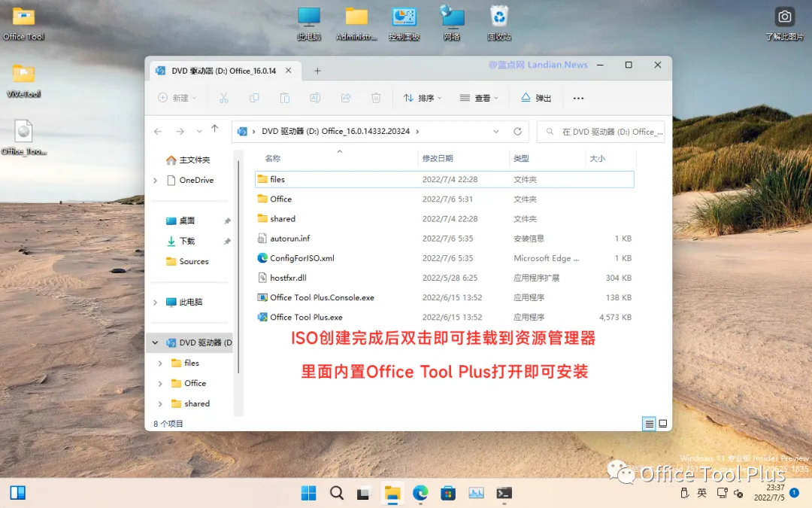The width and height of the screenshot is (812, 508).
Task: Open 桌面 Desktop in sidebar
Action: coord(180,221)
